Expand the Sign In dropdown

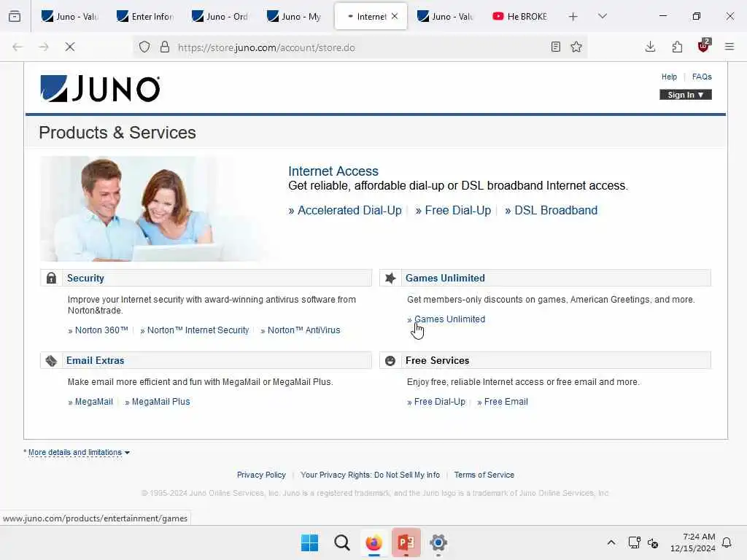tap(686, 95)
